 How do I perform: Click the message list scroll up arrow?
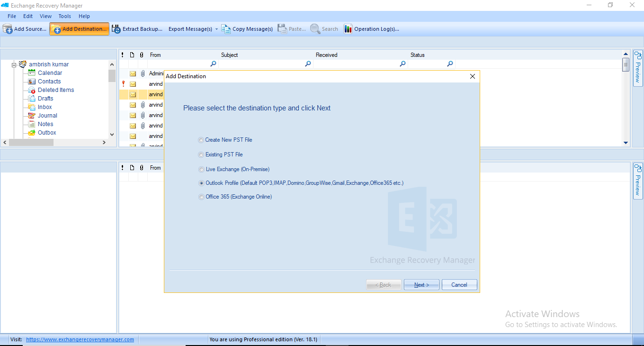[626, 54]
